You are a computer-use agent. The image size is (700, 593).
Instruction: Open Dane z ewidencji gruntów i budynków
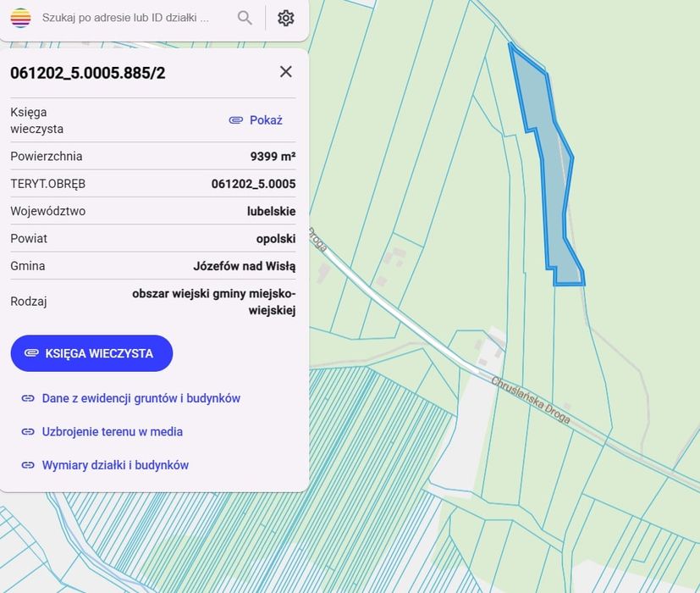pyautogui.click(x=141, y=398)
